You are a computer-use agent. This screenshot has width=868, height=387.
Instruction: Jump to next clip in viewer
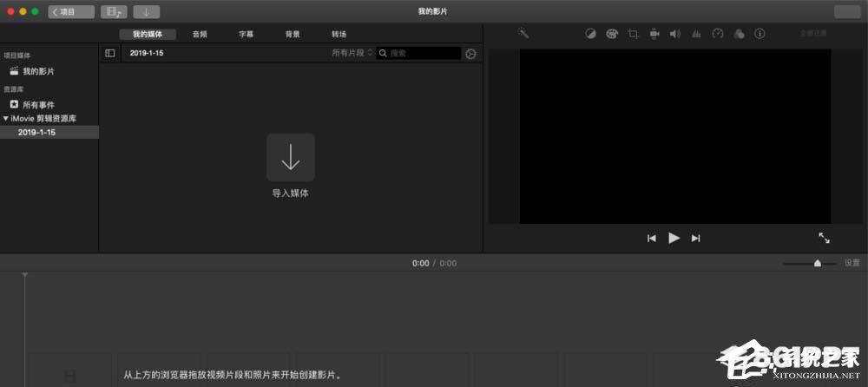[x=696, y=238]
